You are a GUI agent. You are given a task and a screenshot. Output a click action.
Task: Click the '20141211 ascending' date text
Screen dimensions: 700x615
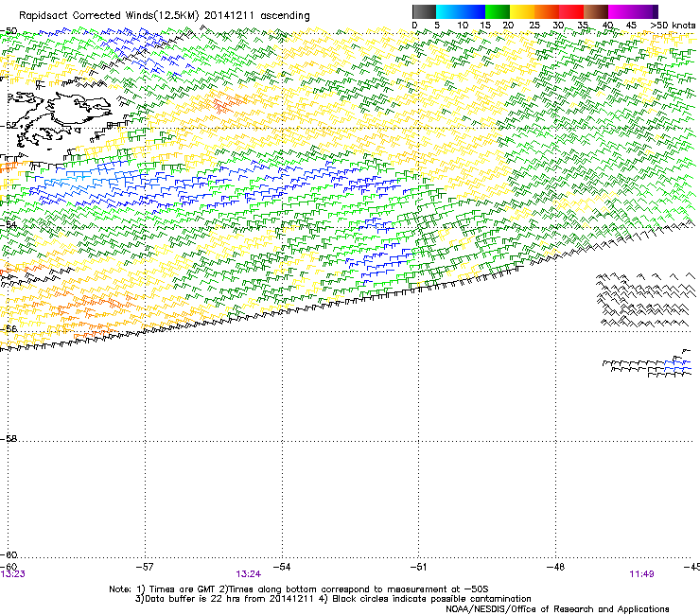(x=257, y=16)
